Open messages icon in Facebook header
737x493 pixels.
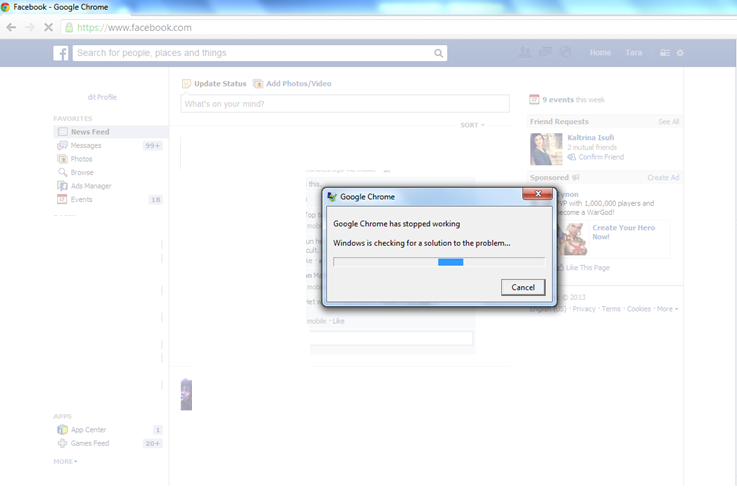pos(545,53)
